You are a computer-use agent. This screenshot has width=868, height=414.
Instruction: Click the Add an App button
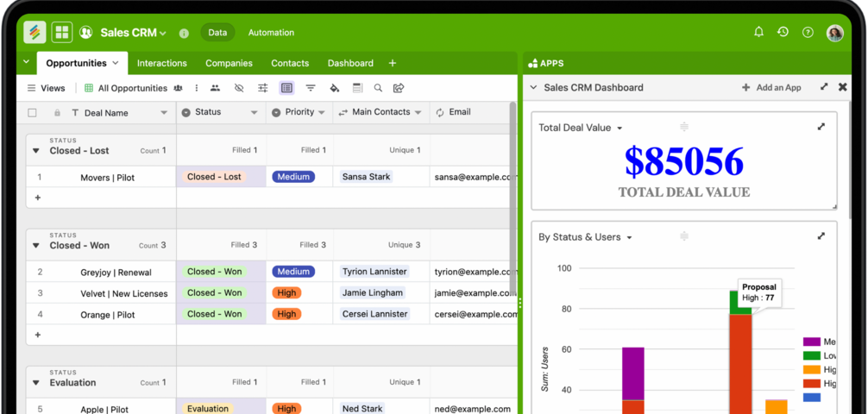tap(771, 87)
